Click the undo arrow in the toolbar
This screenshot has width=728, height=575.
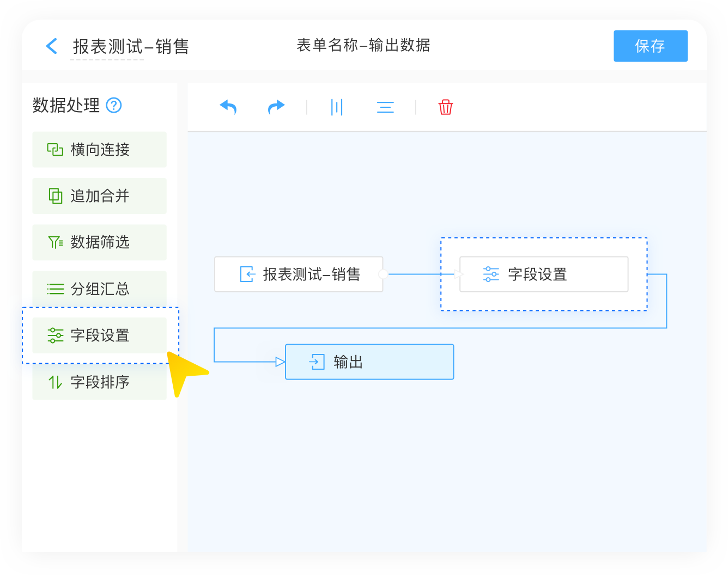click(x=228, y=107)
